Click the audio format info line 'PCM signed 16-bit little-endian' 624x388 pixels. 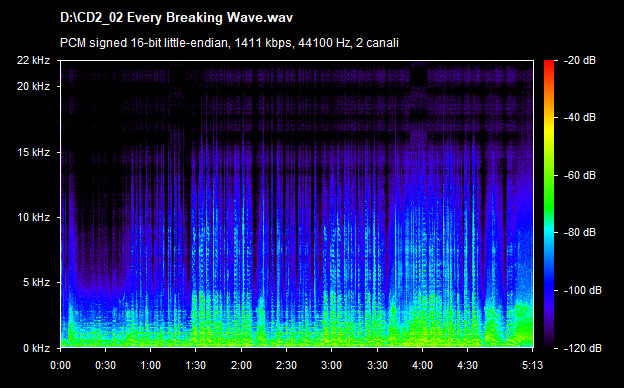(x=144, y=43)
